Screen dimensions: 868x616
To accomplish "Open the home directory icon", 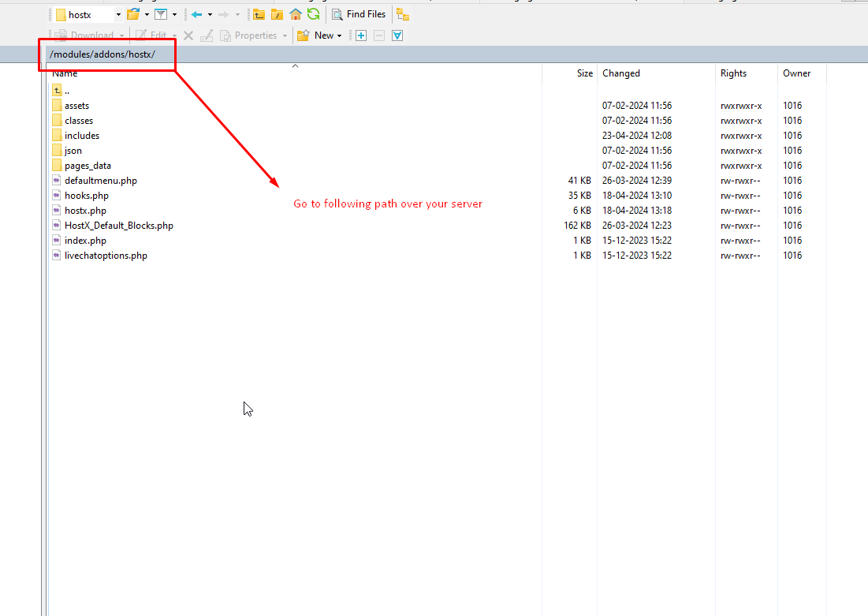I will tap(296, 14).
